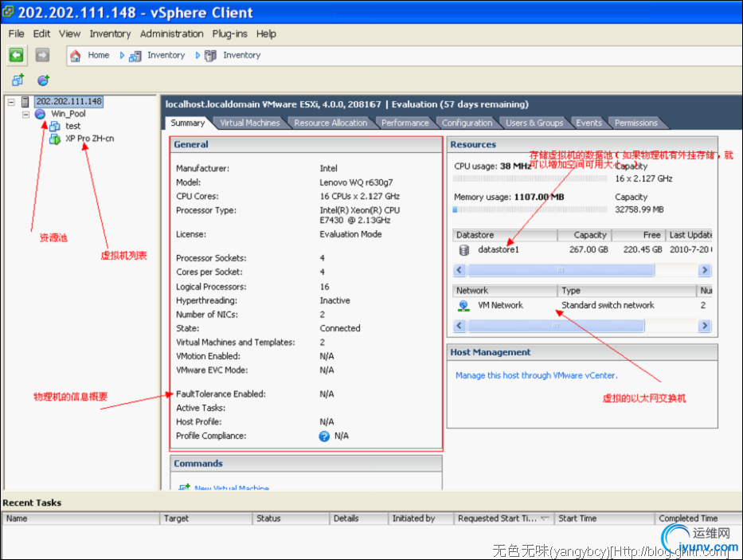743x560 pixels.
Task: Open the Administration menu
Action: pyautogui.click(x=171, y=33)
